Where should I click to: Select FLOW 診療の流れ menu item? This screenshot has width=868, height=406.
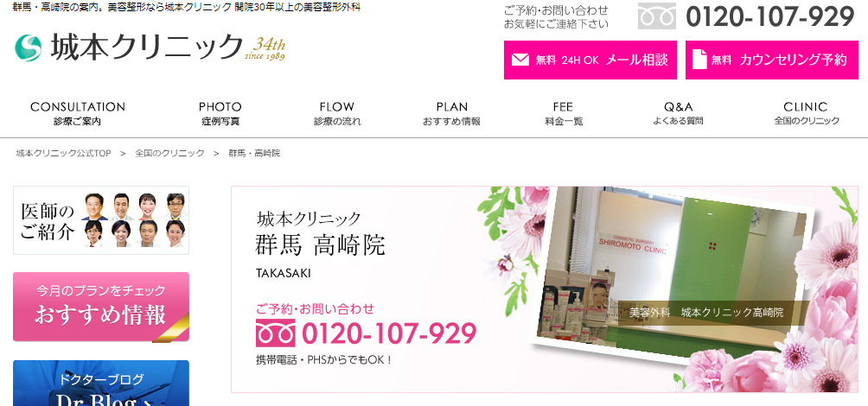[x=337, y=113]
